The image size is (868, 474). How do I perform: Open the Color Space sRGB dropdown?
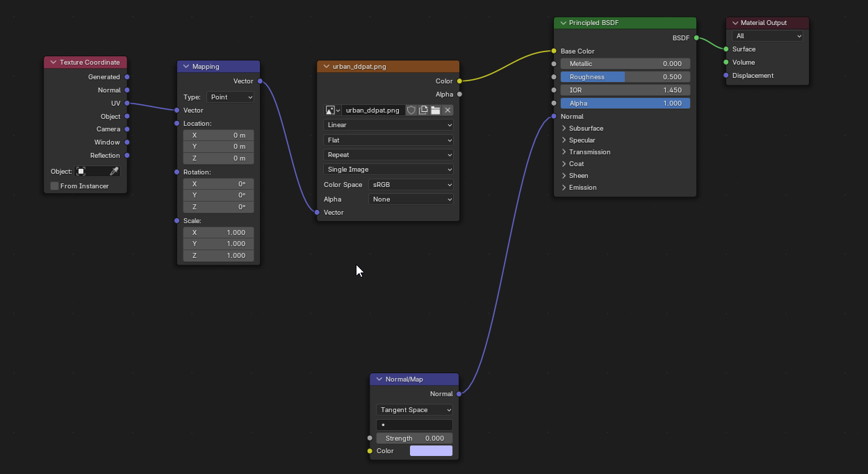click(411, 185)
